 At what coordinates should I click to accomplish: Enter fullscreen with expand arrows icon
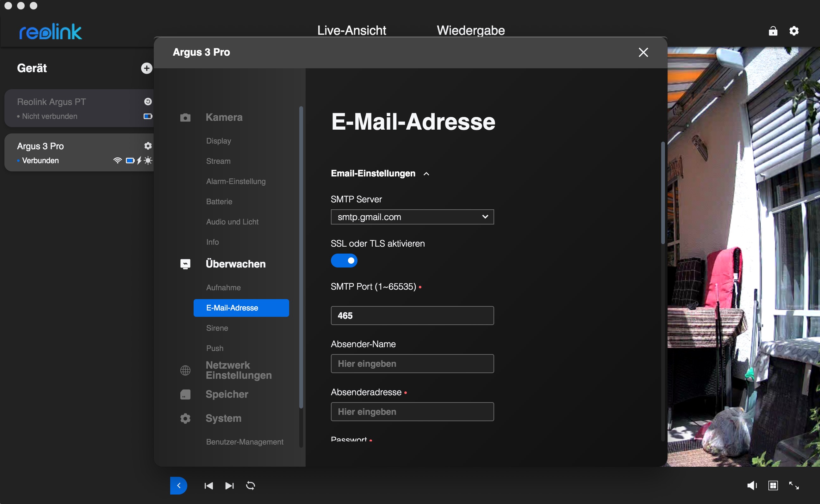point(794,485)
